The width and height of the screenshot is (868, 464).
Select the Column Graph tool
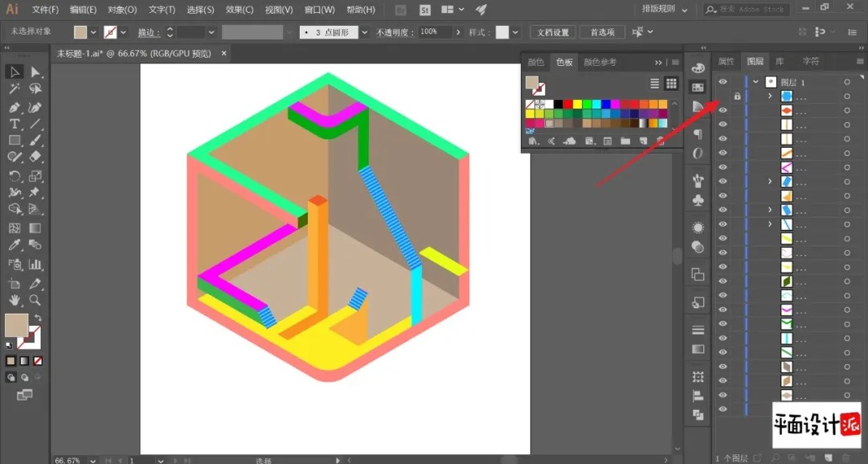coord(35,264)
